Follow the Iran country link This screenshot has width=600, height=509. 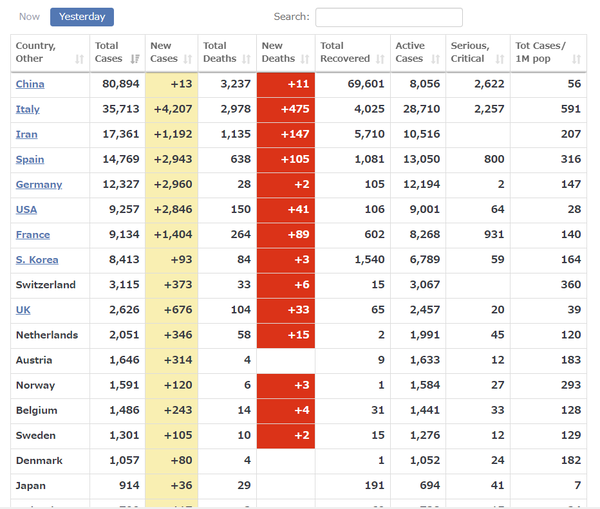coord(27,135)
